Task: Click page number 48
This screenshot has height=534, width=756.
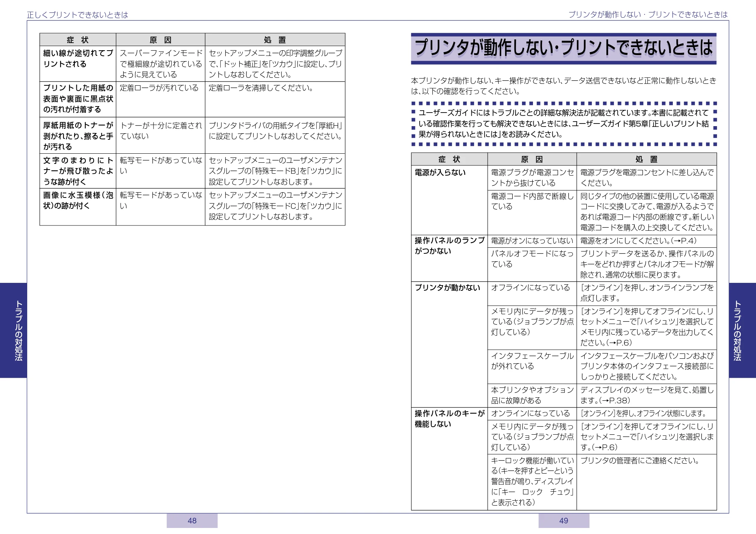Action: [x=192, y=521]
